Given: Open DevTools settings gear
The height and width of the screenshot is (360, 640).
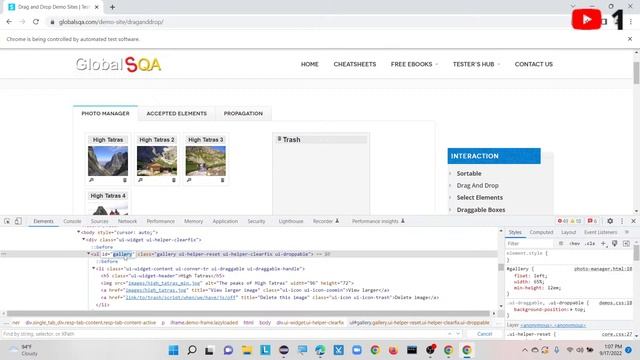Looking at the screenshot, I should (610, 221).
